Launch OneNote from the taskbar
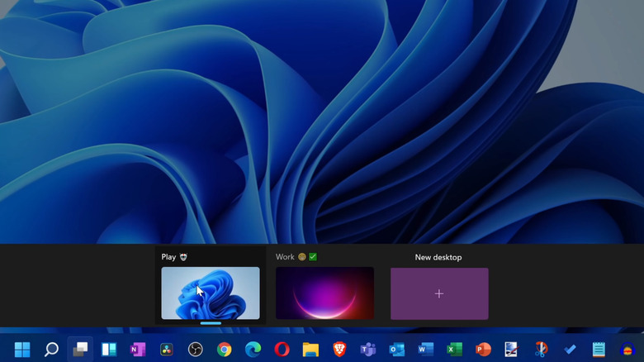The height and width of the screenshot is (362, 644). click(x=138, y=350)
